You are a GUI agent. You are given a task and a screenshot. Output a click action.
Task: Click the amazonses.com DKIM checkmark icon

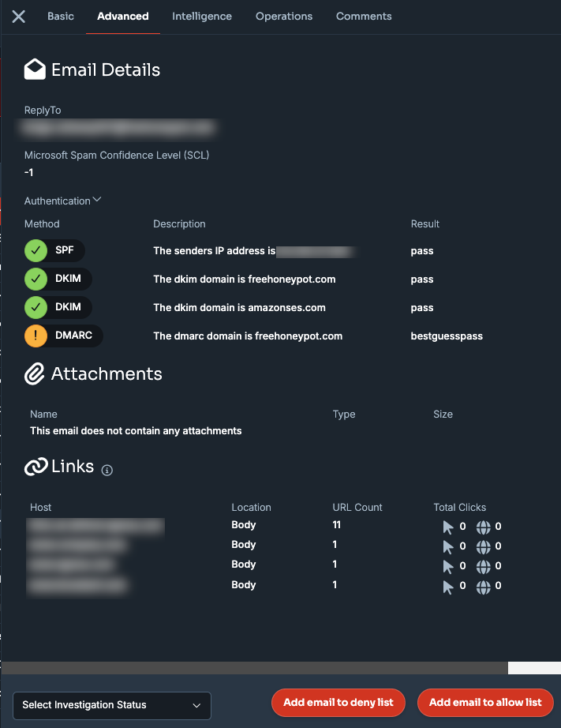(x=36, y=307)
